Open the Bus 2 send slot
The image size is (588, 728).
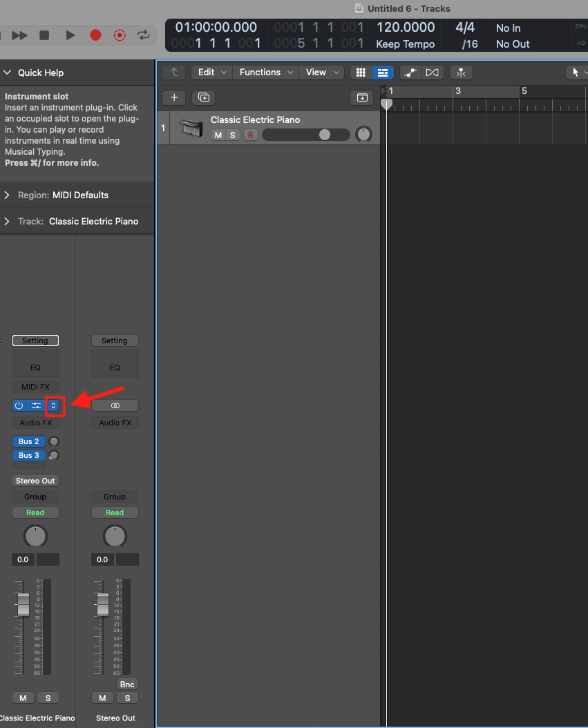28,441
